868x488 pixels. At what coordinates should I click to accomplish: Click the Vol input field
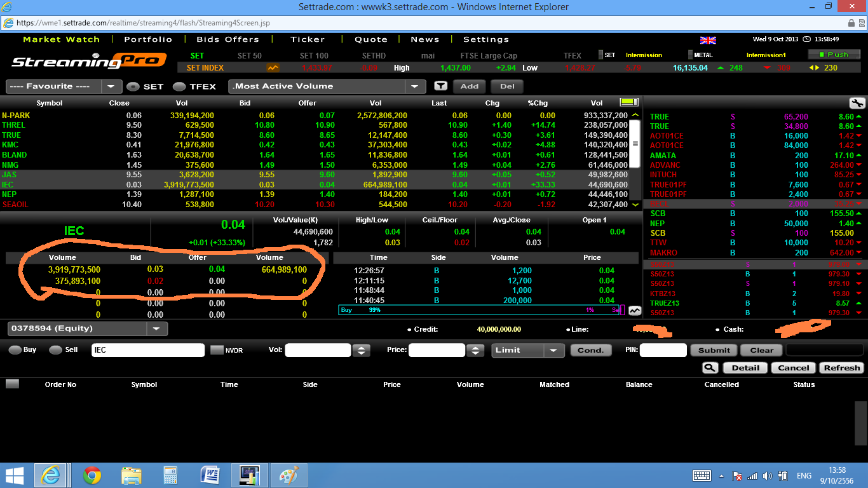click(318, 350)
